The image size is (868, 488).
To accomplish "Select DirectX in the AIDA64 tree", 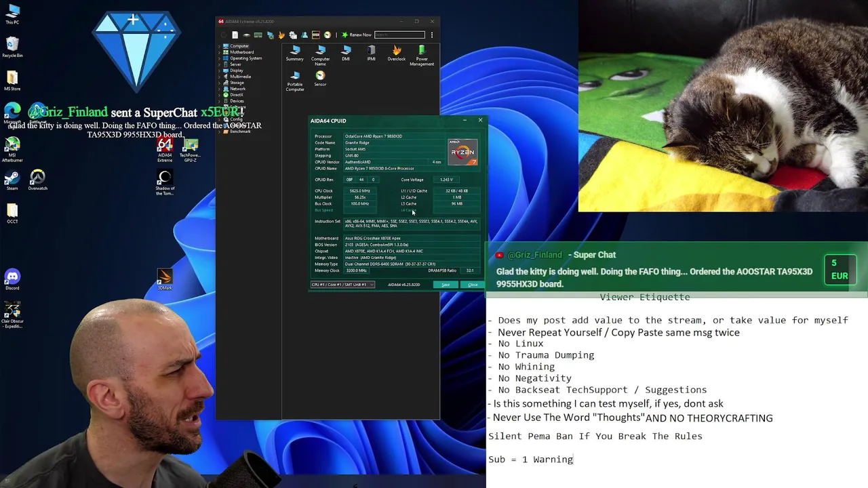I will pos(237,95).
